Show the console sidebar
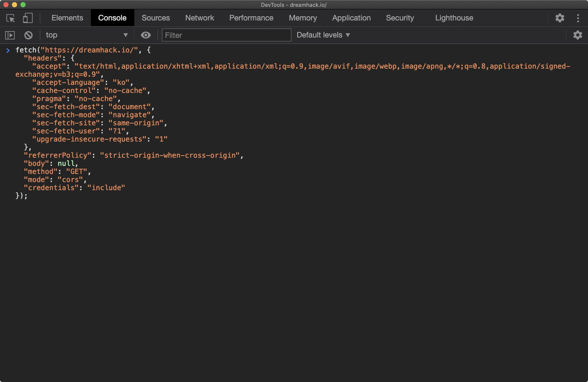The image size is (588, 382). pyautogui.click(x=10, y=35)
